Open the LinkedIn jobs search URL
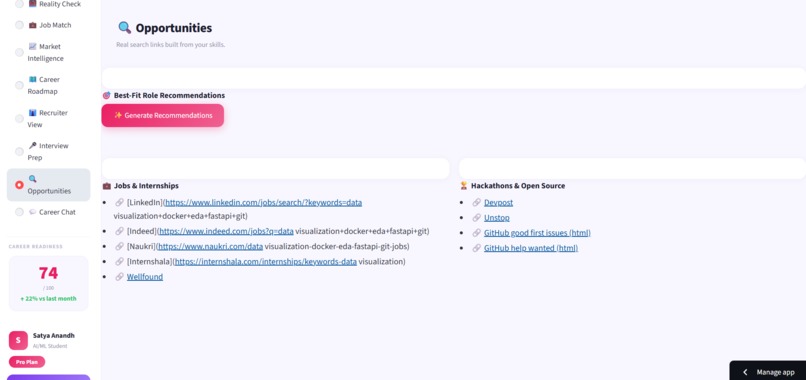806x380 pixels. [x=263, y=203]
